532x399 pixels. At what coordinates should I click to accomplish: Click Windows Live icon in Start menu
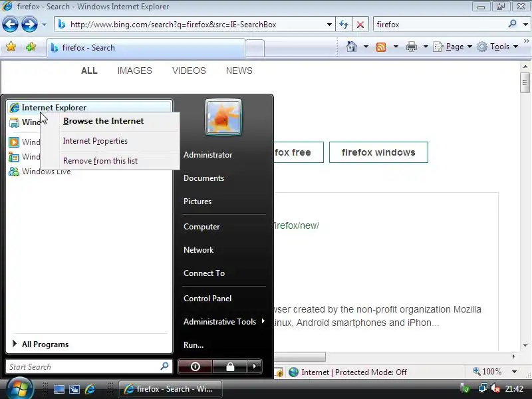(x=14, y=172)
